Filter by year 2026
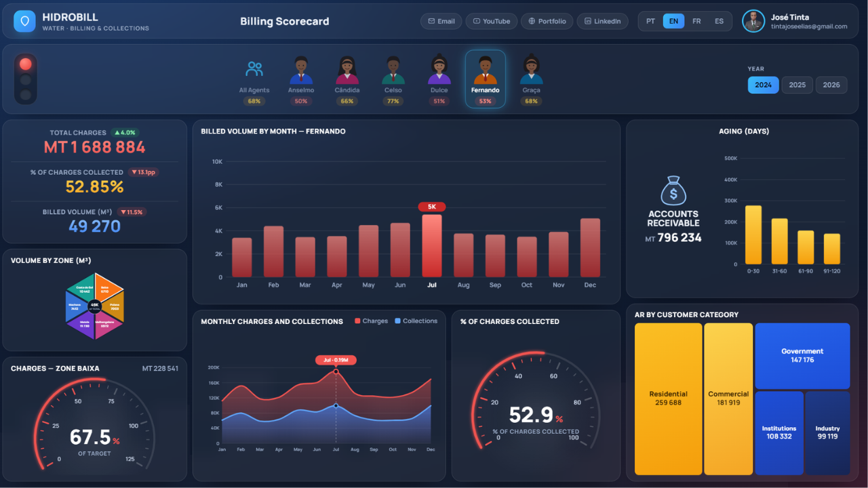Viewport: 868px width, 488px height. click(831, 85)
